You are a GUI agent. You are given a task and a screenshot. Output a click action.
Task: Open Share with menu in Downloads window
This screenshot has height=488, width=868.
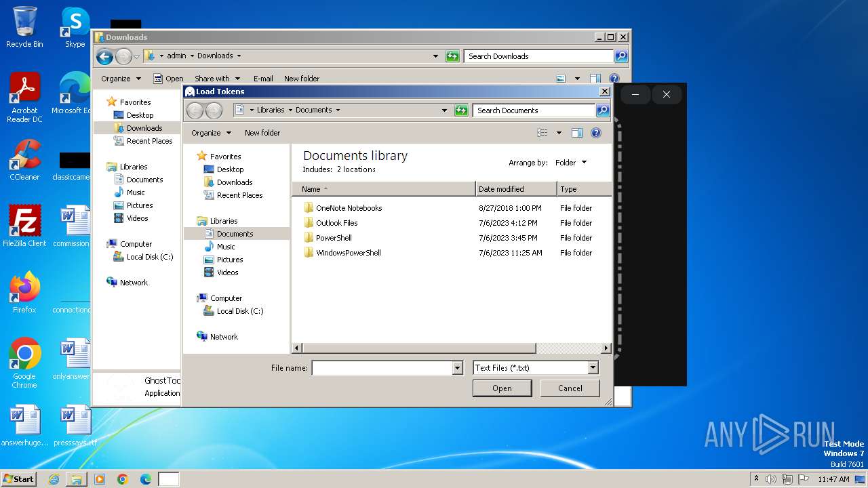point(217,79)
